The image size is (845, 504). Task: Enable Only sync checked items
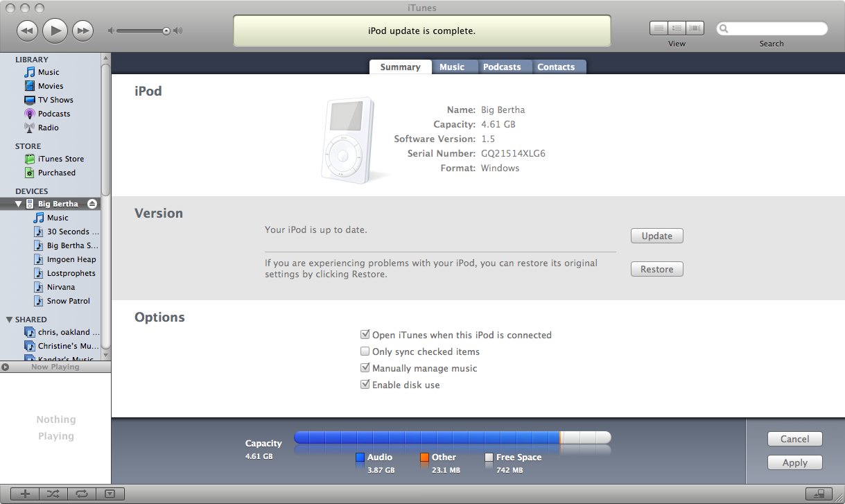pos(365,351)
